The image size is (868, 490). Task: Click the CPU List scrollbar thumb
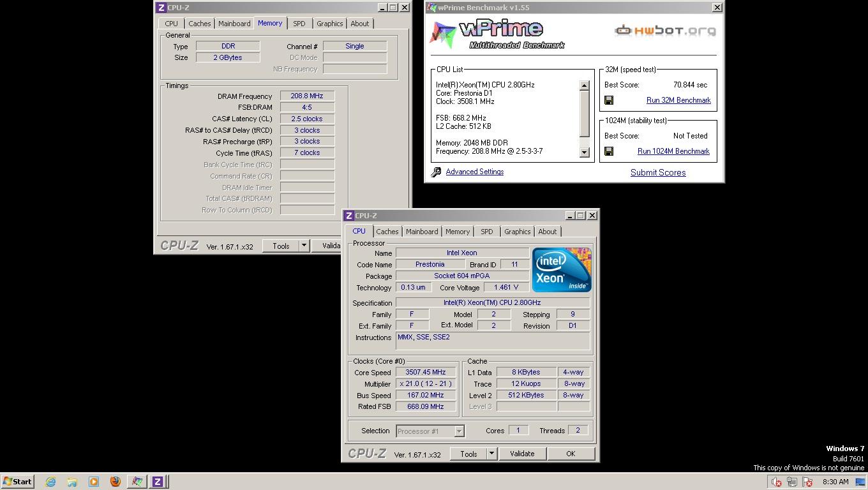[x=584, y=114]
